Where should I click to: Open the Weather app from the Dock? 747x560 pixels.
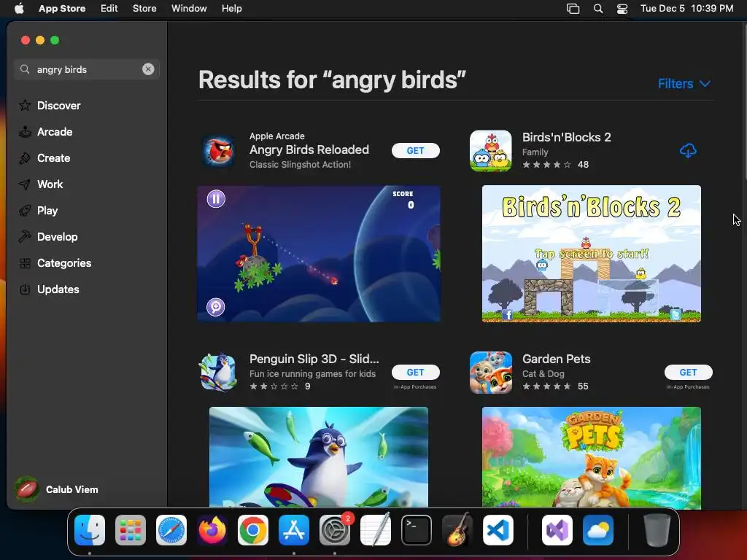coord(598,530)
